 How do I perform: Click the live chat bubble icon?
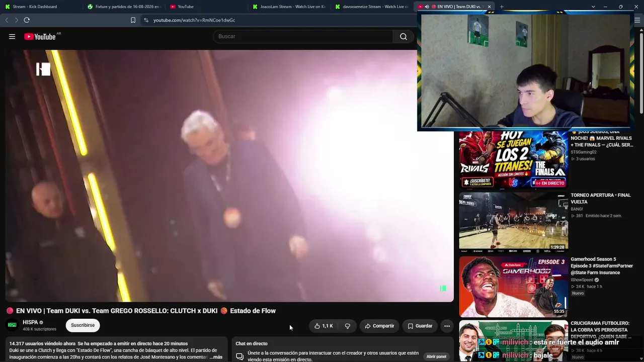click(240, 356)
